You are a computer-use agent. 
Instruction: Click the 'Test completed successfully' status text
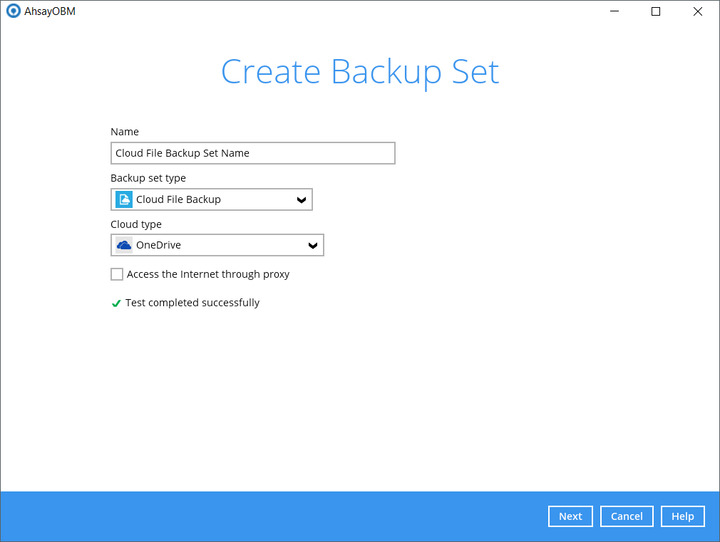coord(192,303)
